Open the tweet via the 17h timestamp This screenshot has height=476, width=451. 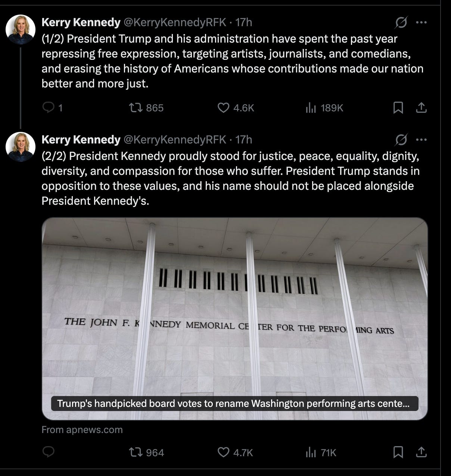245,22
